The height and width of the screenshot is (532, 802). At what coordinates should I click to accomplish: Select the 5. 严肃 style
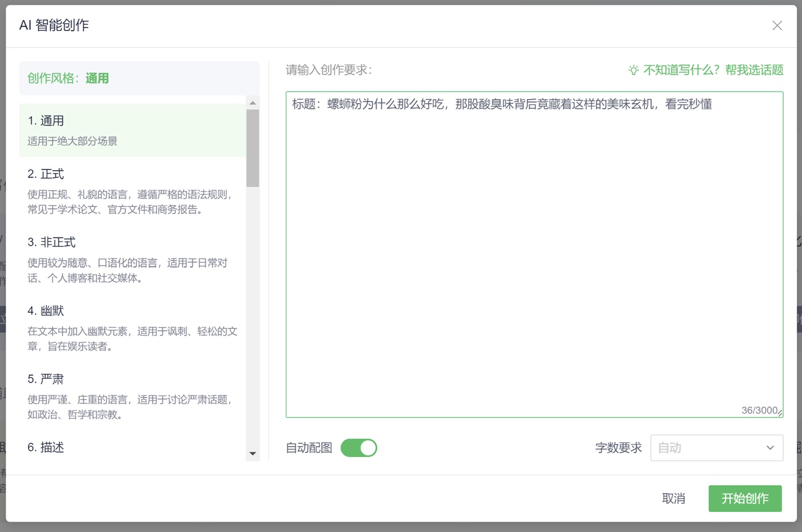pyautogui.click(x=132, y=396)
